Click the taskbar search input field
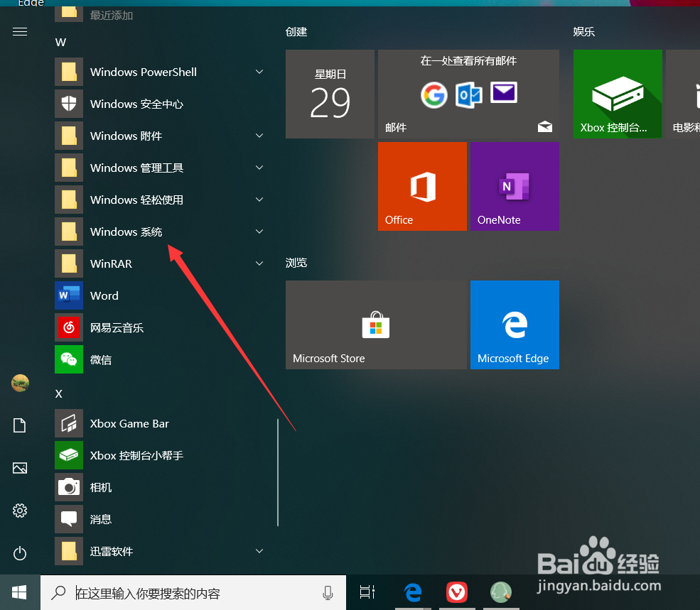The width and height of the screenshot is (700, 610). [x=193, y=592]
